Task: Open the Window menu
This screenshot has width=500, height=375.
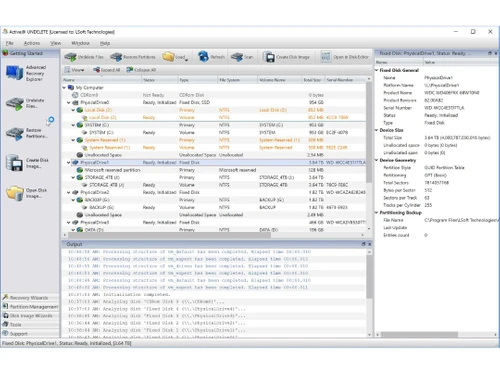Action: tap(80, 43)
